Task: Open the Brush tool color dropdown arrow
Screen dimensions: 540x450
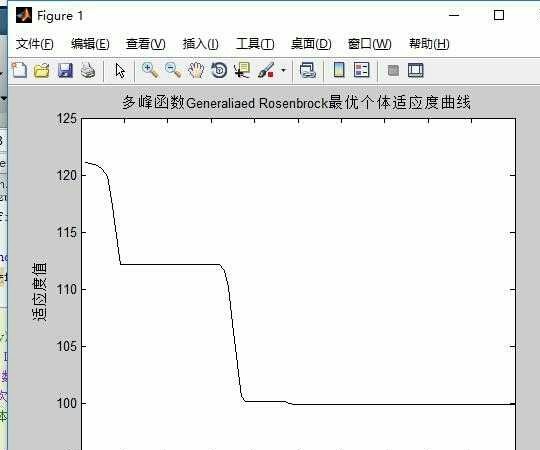Action: click(283, 70)
